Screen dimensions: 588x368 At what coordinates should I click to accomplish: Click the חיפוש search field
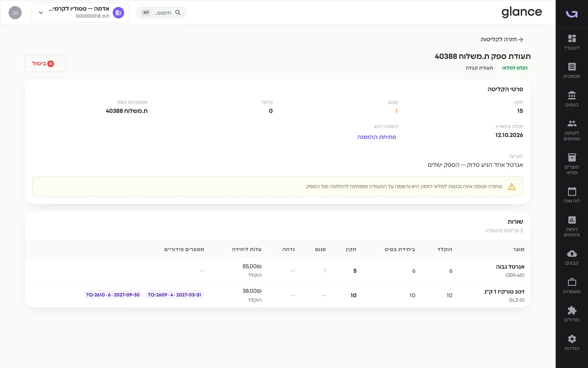pos(161,13)
